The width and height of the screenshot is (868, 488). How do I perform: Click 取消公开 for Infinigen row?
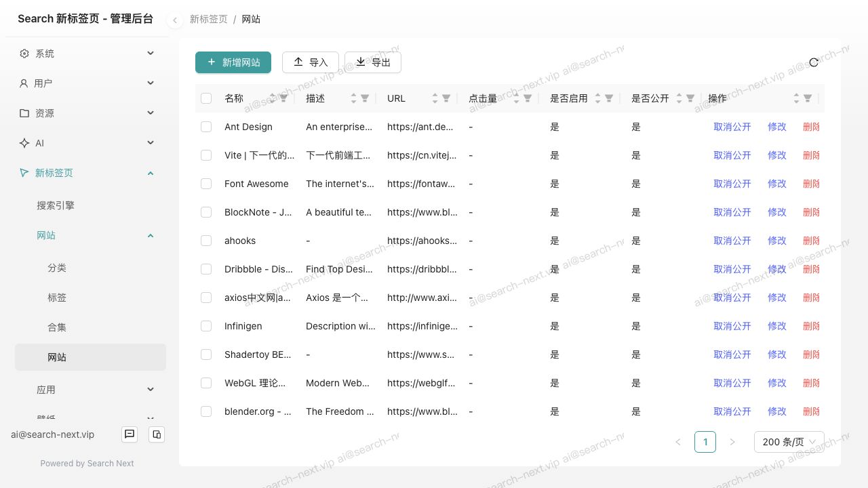click(x=732, y=326)
